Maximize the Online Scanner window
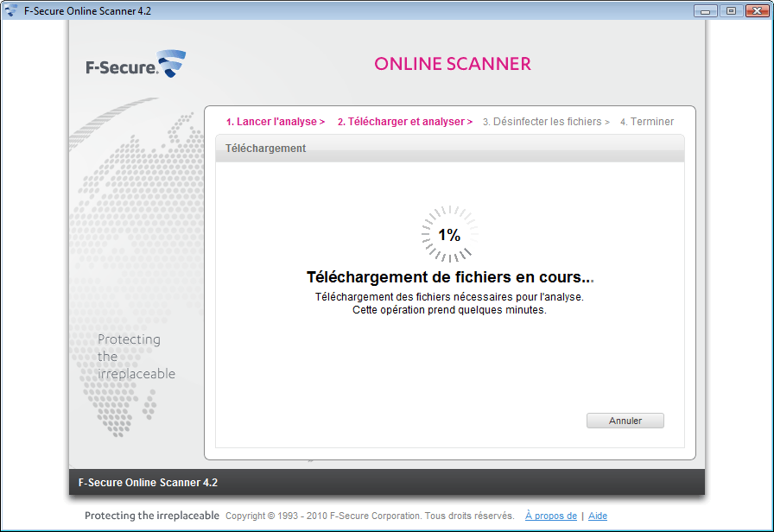Viewport: 774px width, 532px height. point(730,10)
